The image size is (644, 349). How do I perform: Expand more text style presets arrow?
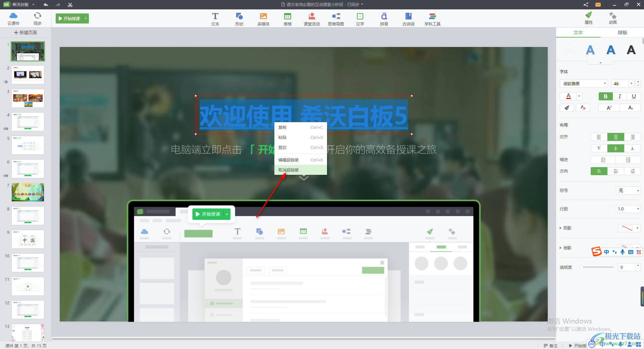pos(600,63)
